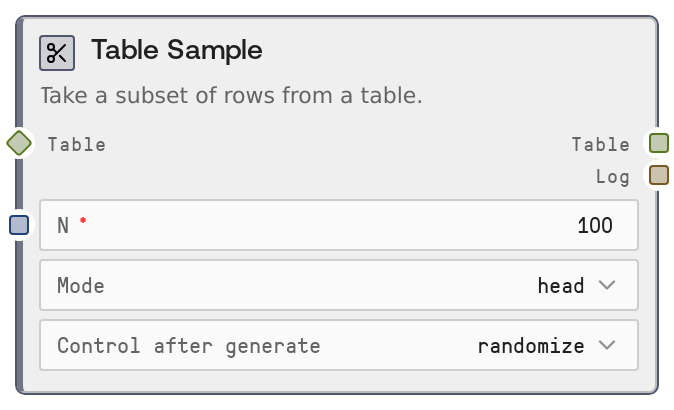
Task: Click the tan Log output port
Action: 658,176
